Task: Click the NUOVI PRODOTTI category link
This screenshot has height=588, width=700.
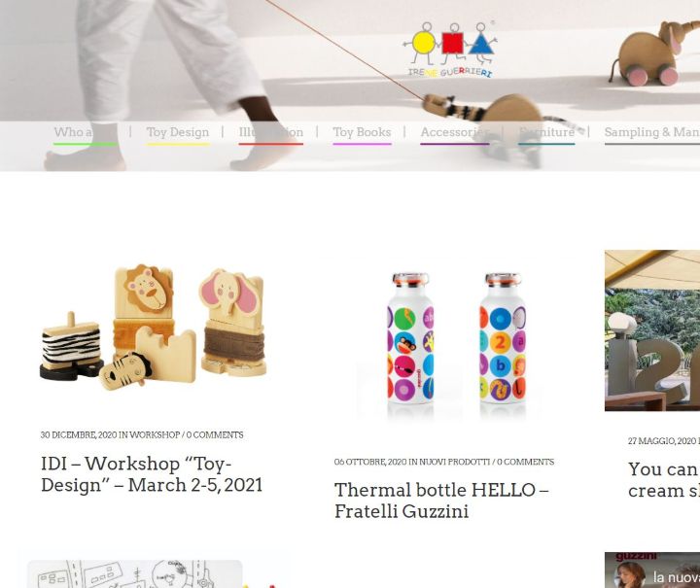Action: (x=454, y=462)
